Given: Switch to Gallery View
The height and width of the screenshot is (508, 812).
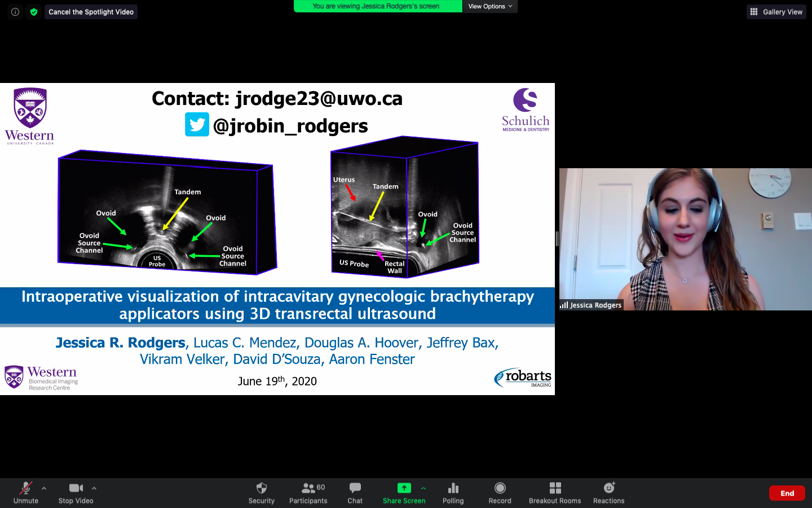Looking at the screenshot, I should pos(776,12).
